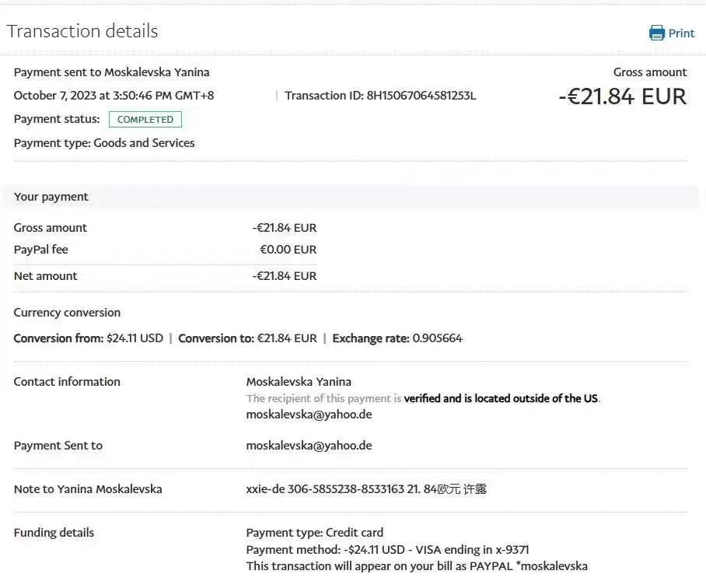Click the email under Contact information name

[x=309, y=415]
